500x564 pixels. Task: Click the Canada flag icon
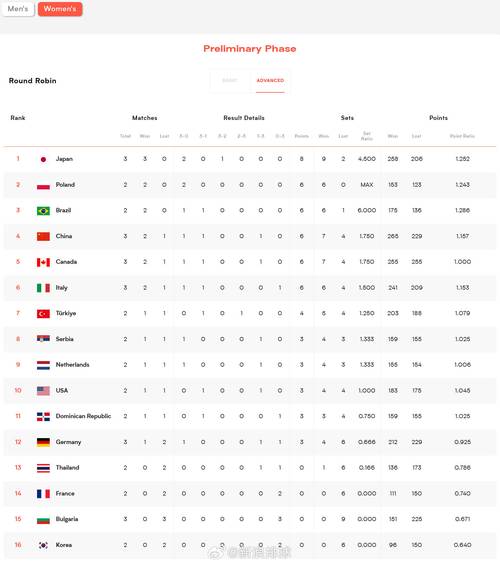(43, 262)
